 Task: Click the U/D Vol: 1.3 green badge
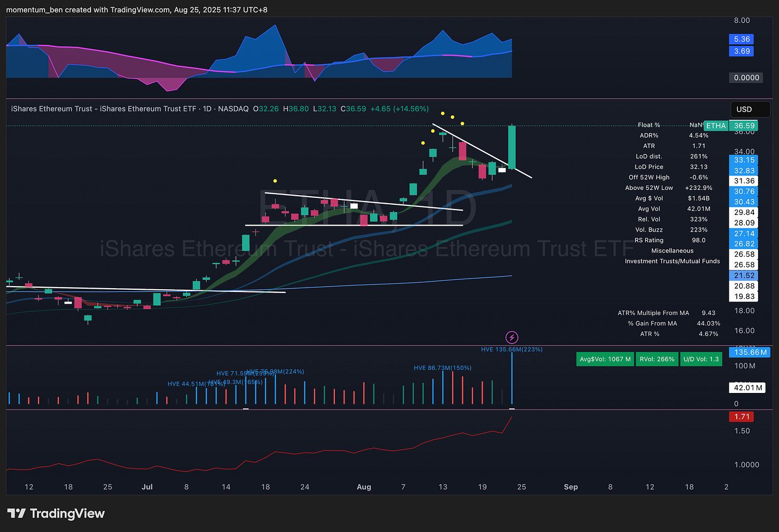(x=701, y=359)
